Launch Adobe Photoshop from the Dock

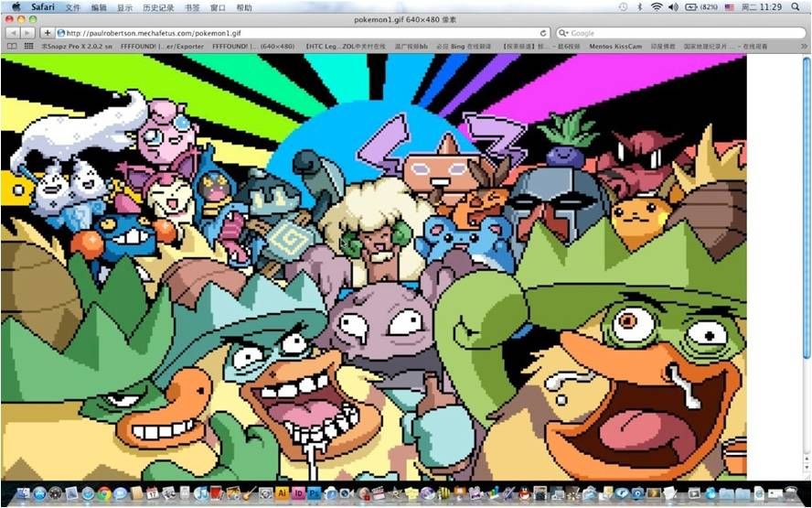tap(315, 493)
